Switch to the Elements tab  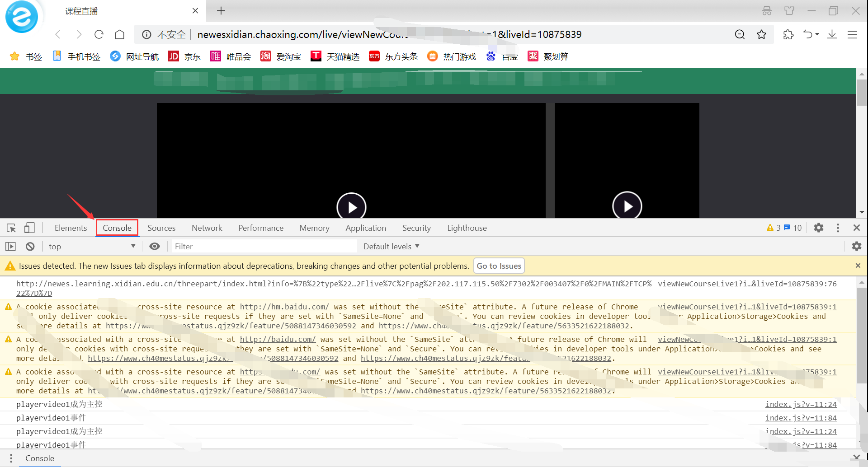(x=71, y=228)
